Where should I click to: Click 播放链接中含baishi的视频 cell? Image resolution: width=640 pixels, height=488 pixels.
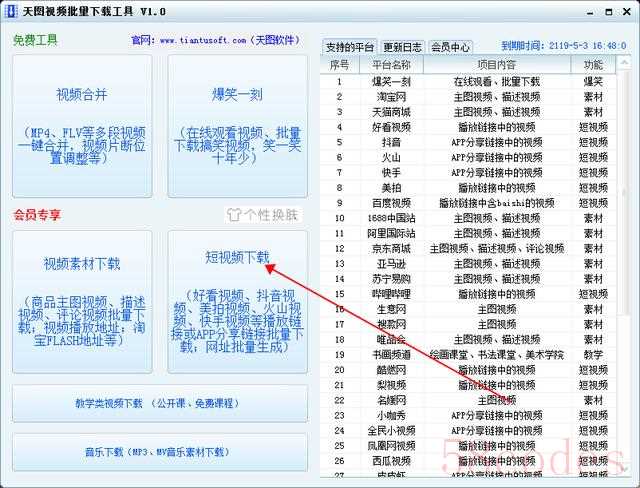[x=497, y=203]
